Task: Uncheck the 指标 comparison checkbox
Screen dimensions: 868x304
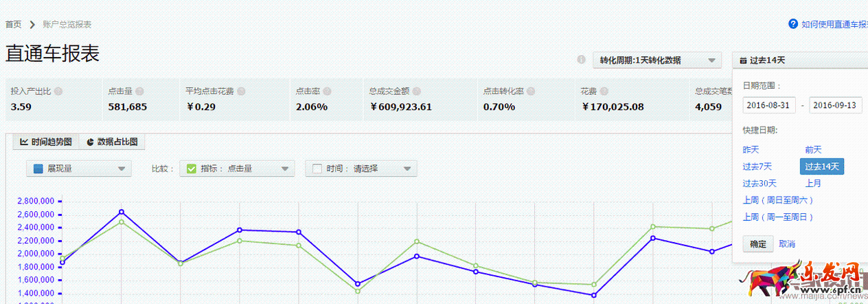Action: 192,169
